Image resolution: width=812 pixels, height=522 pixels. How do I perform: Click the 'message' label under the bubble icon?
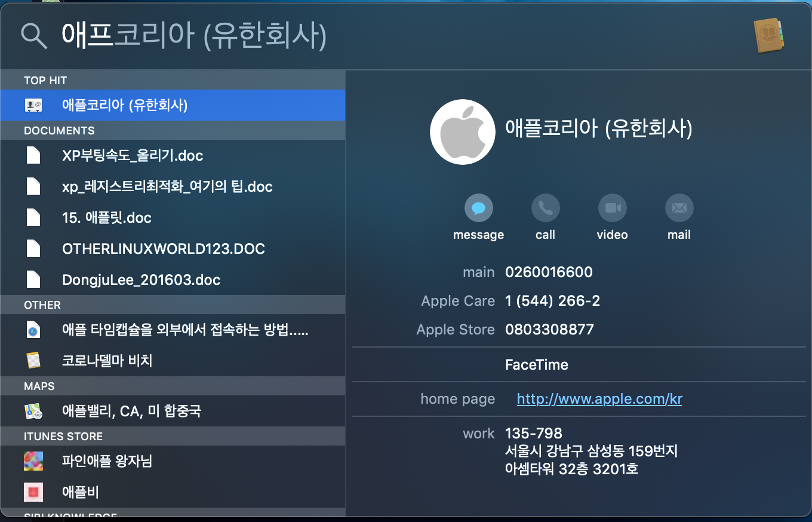tap(479, 235)
